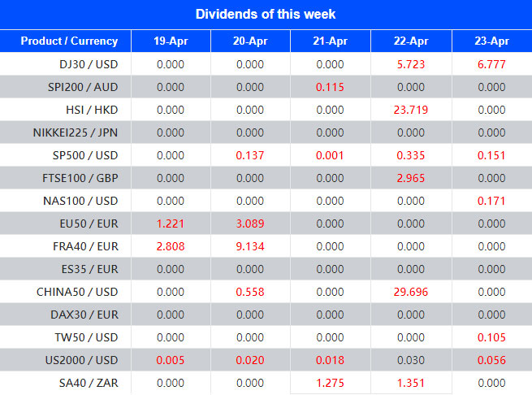
Task: Click the DJ30 value 6.777
Action: click(x=490, y=64)
